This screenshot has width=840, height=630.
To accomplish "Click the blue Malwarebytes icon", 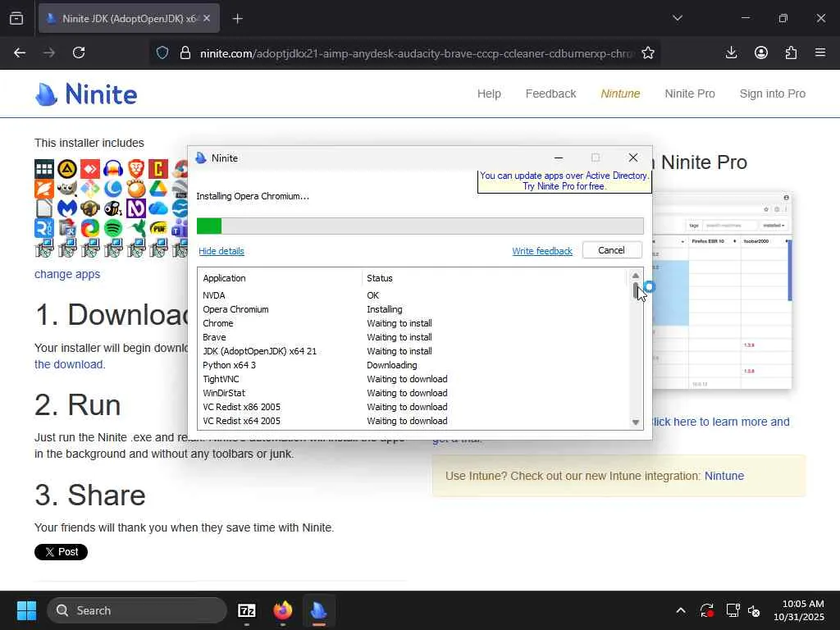I will pos(67,208).
